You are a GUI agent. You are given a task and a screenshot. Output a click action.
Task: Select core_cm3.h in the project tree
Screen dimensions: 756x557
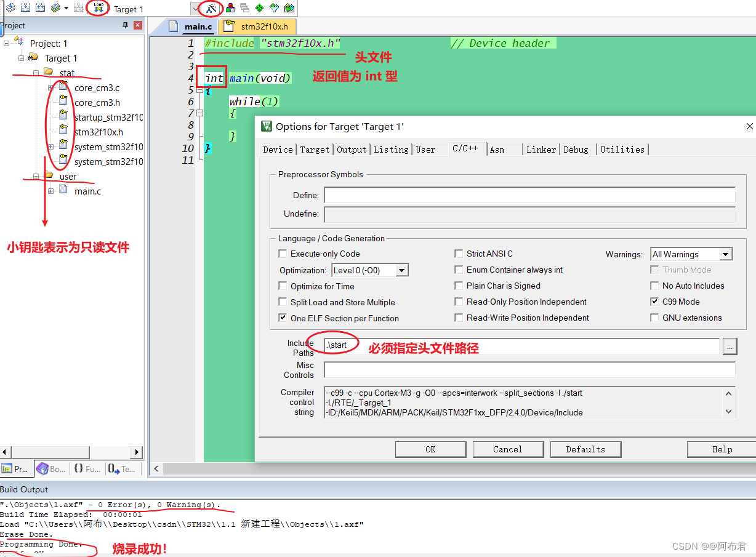(97, 103)
